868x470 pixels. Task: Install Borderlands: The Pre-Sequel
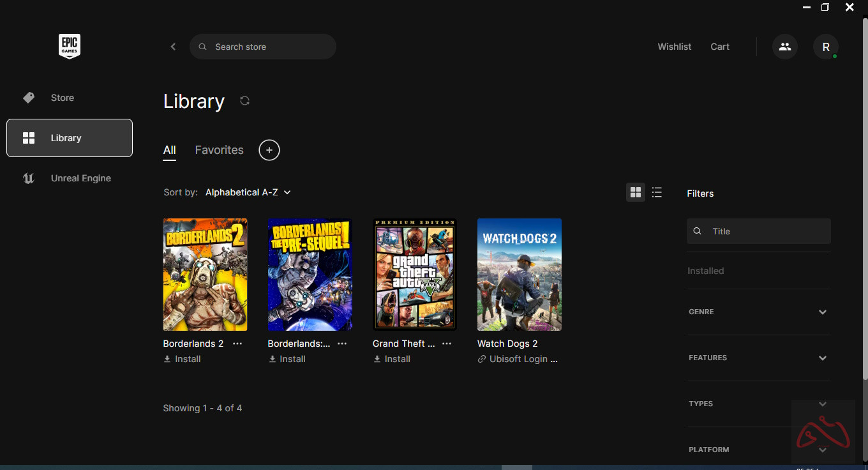click(287, 359)
